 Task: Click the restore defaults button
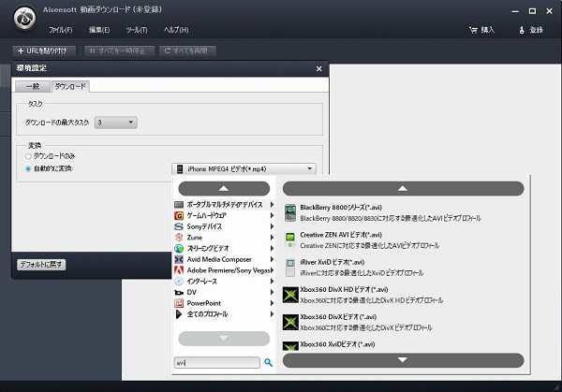click(41, 265)
